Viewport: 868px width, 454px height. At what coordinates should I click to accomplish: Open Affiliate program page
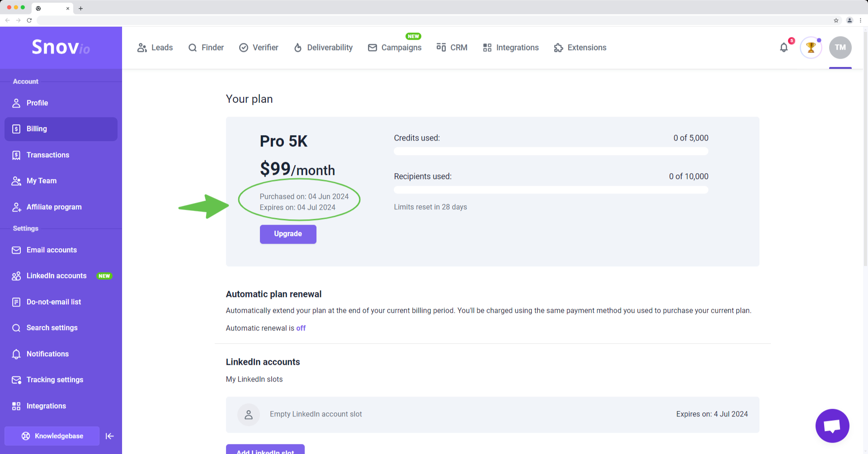(x=61, y=207)
